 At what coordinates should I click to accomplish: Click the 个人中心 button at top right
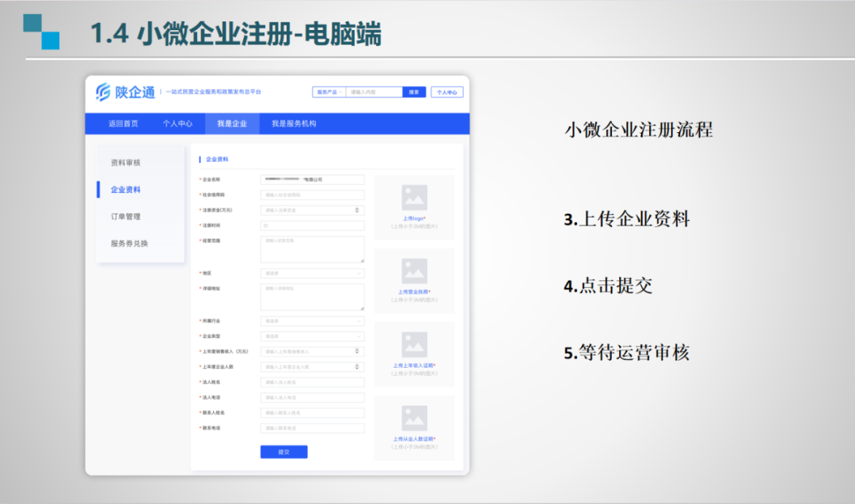pos(447,93)
